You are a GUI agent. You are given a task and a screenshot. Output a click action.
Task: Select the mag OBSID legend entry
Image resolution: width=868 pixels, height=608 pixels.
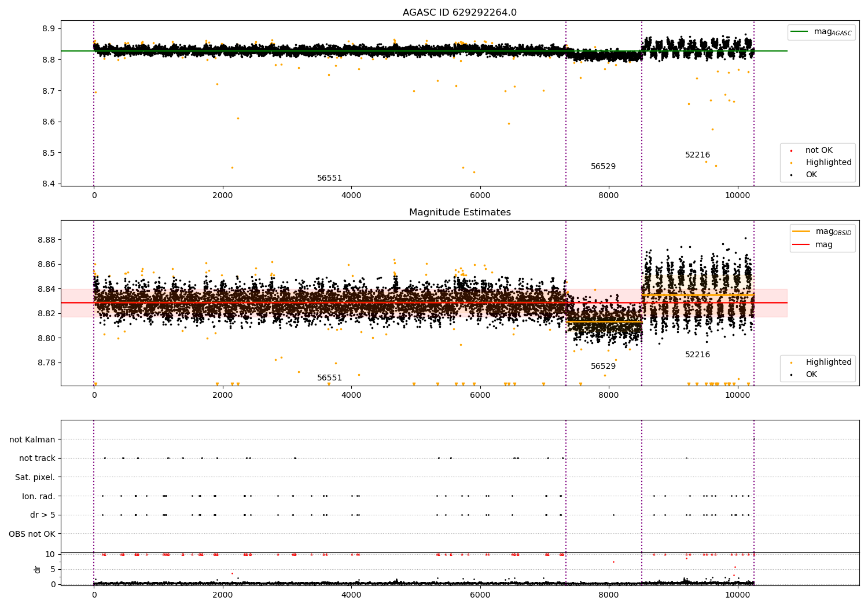822,232
